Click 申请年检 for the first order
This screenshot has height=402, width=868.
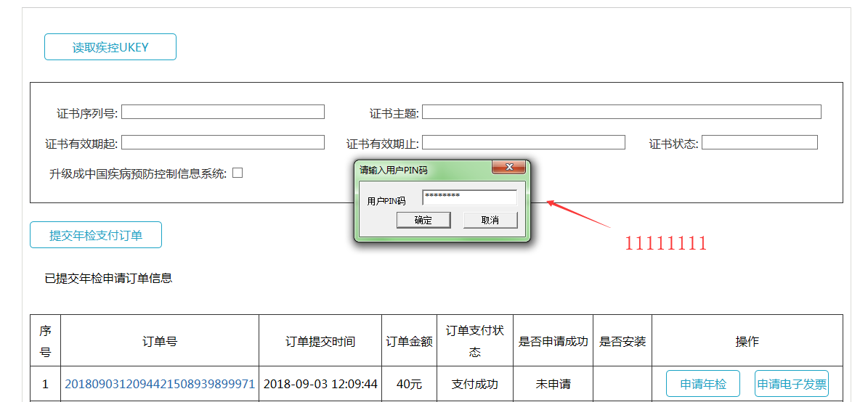702,384
